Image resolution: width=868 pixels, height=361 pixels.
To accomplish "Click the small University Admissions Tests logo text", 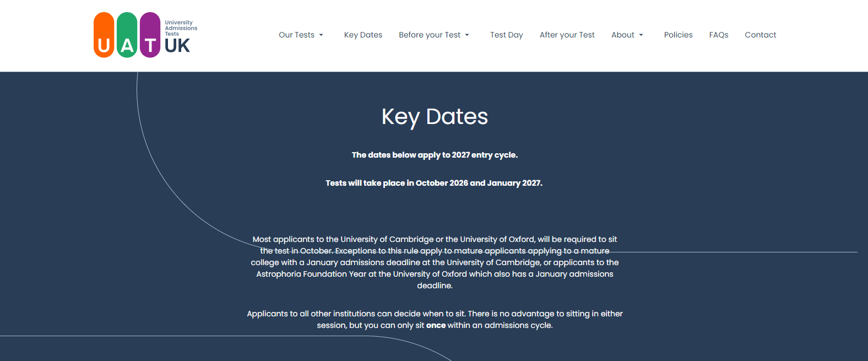I will 181,28.
